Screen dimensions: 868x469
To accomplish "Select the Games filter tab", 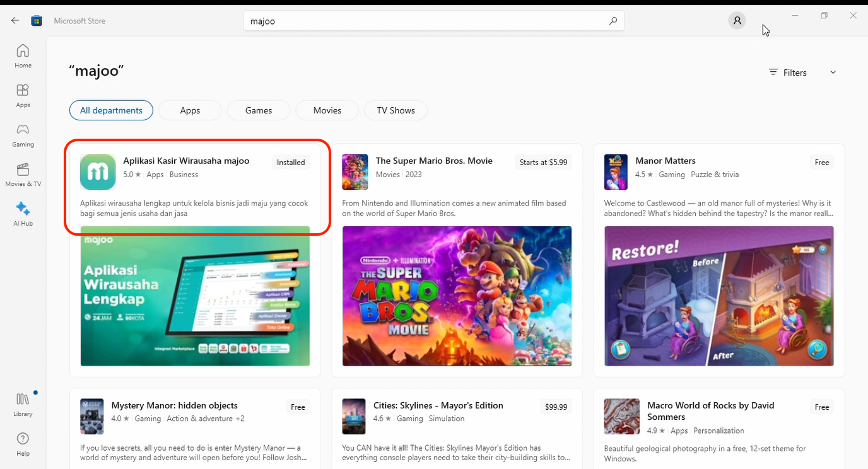I will tap(259, 110).
